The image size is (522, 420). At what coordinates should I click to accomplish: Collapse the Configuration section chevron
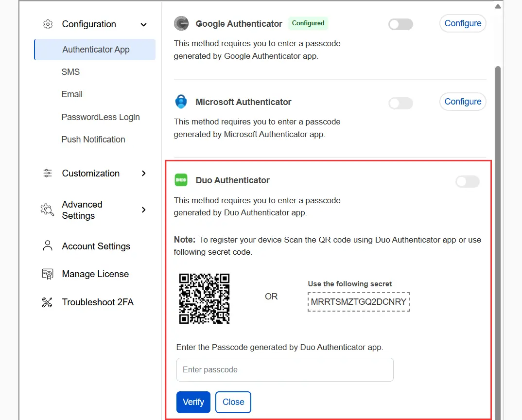[143, 25]
